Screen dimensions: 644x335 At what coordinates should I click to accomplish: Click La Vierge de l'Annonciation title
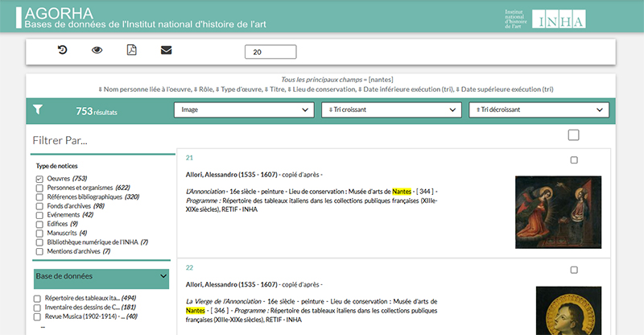click(224, 301)
